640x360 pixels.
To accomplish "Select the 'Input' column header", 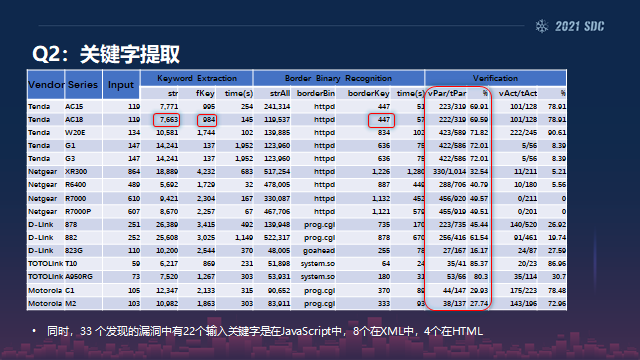I will (x=121, y=85).
